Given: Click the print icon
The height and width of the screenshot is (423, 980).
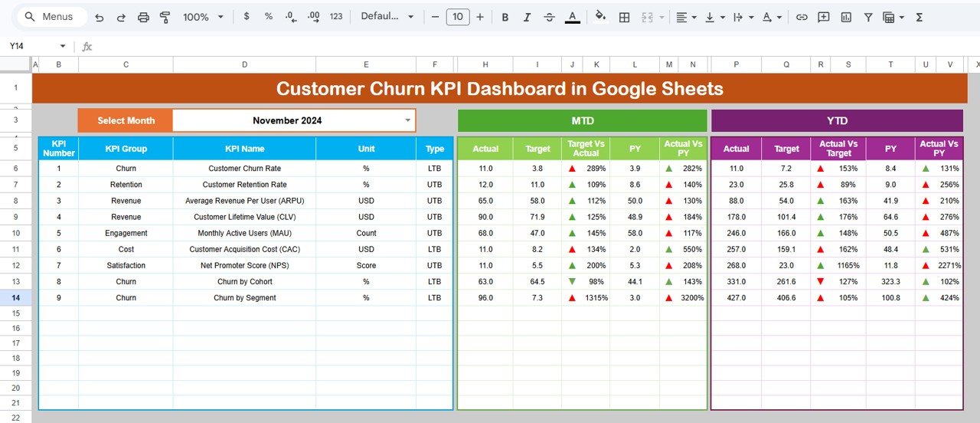Looking at the screenshot, I should pyautogui.click(x=143, y=17).
